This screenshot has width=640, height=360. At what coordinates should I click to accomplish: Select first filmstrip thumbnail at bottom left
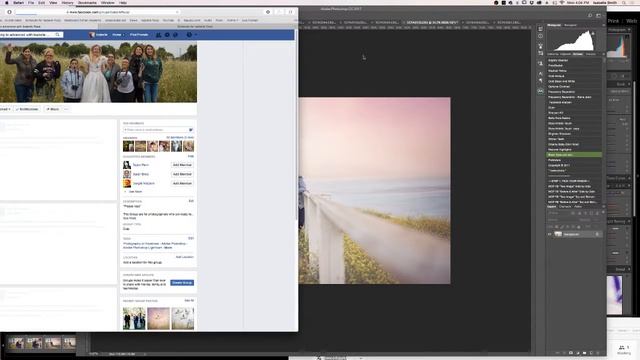coord(16,343)
